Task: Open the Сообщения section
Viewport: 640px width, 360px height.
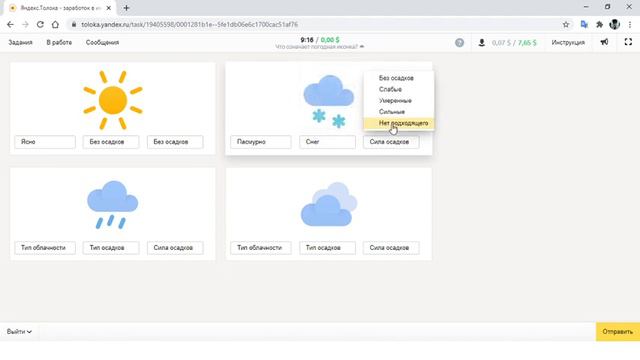Action: [102, 42]
